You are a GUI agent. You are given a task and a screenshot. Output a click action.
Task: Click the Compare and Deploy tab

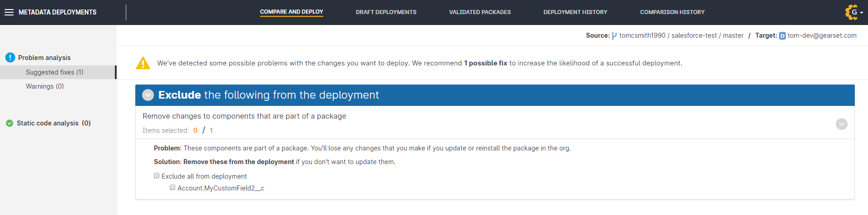(x=291, y=12)
